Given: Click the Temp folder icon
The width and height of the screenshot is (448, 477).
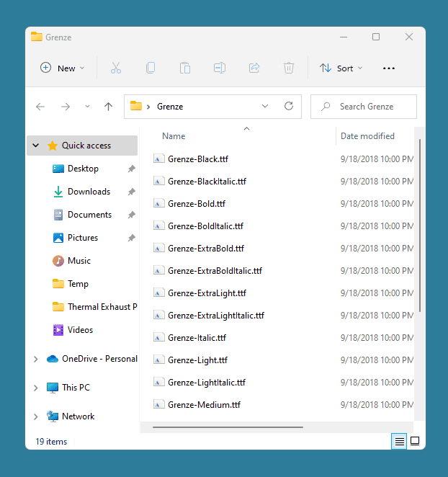Looking at the screenshot, I should pos(58,284).
